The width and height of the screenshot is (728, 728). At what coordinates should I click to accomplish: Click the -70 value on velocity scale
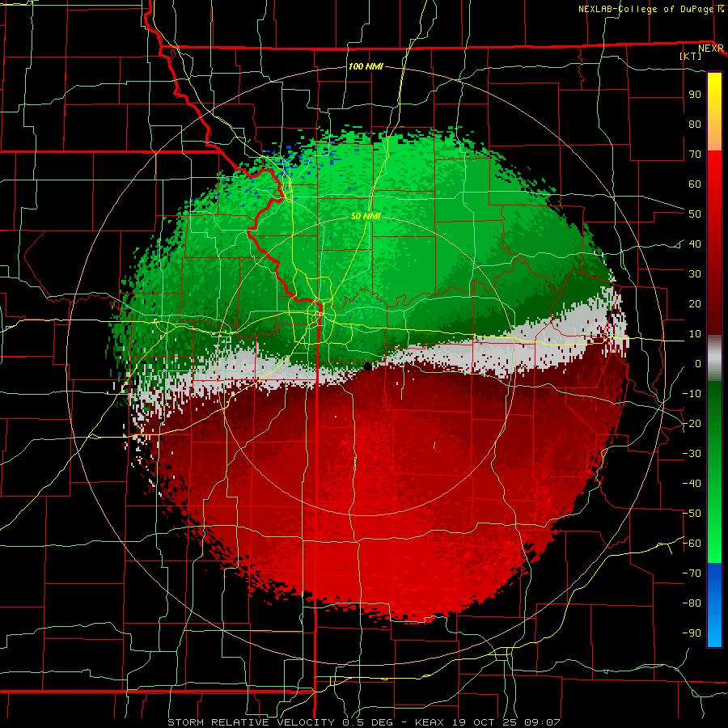(692, 574)
